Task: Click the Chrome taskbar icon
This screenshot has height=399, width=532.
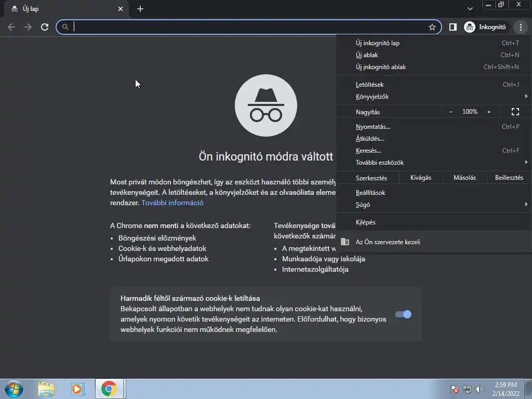Action: [x=109, y=389]
